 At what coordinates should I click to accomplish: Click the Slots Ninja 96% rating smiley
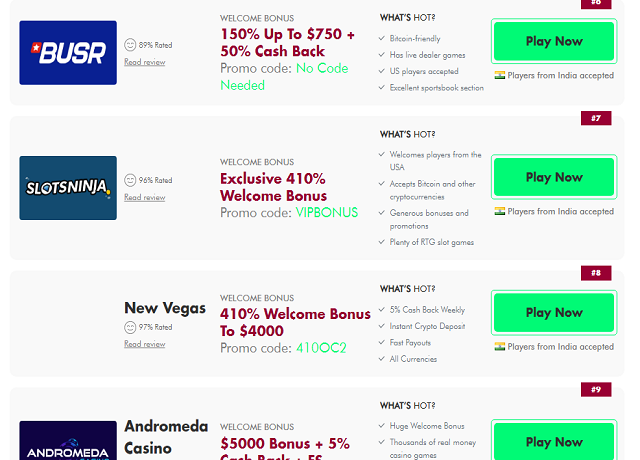pos(130,180)
